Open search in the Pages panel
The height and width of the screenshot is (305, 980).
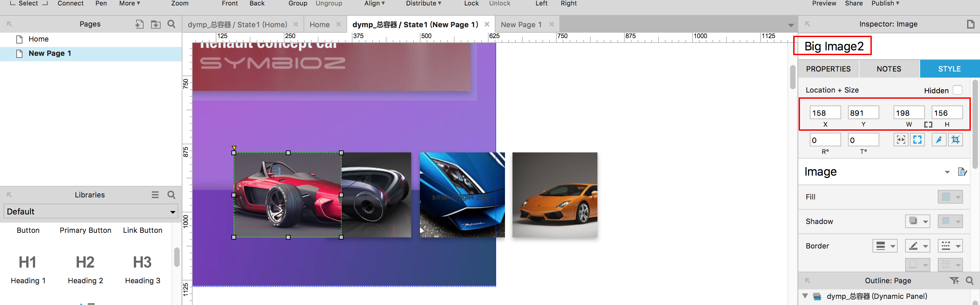coord(171,24)
